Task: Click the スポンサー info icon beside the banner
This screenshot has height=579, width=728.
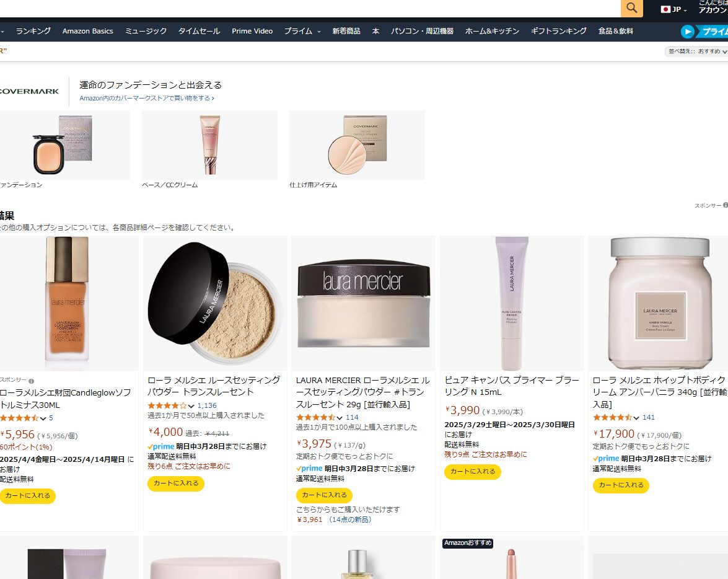Action: [726, 205]
